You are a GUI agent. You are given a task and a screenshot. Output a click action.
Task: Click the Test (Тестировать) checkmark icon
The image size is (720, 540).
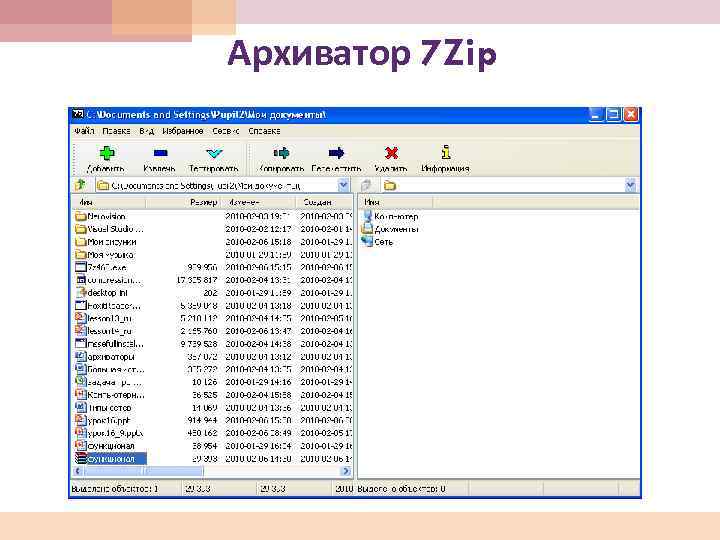click(214, 153)
